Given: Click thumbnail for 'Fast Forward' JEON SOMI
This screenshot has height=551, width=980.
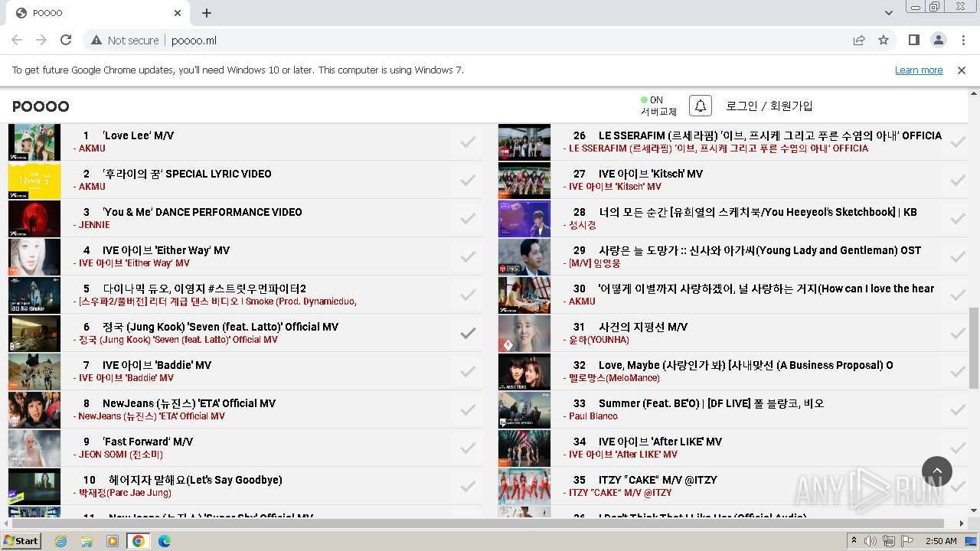Looking at the screenshot, I should [34, 448].
